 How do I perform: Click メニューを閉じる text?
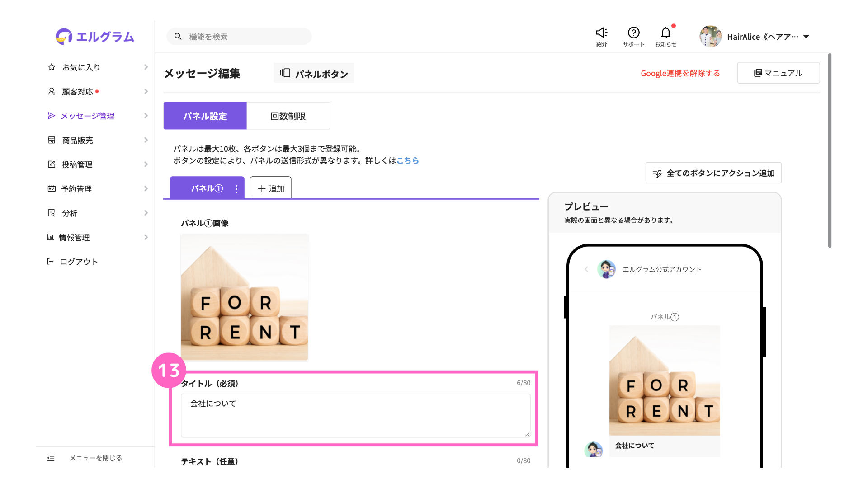(95, 458)
